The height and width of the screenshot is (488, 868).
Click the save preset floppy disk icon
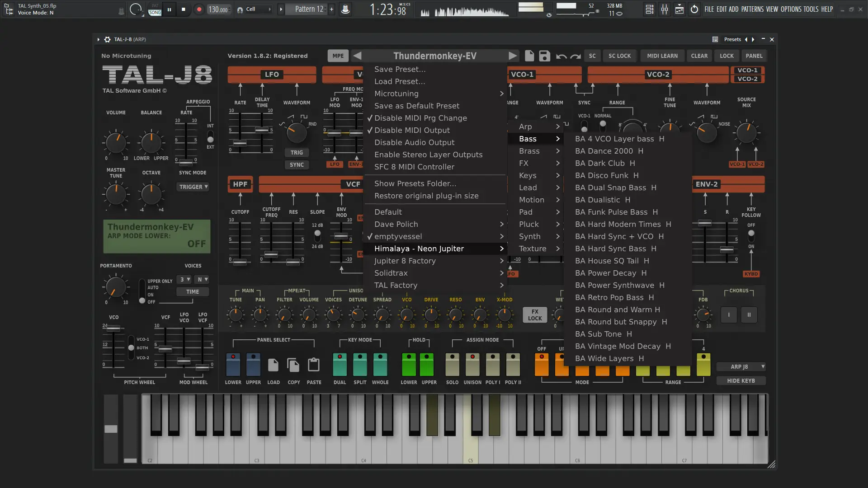pyautogui.click(x=544, y=56)
